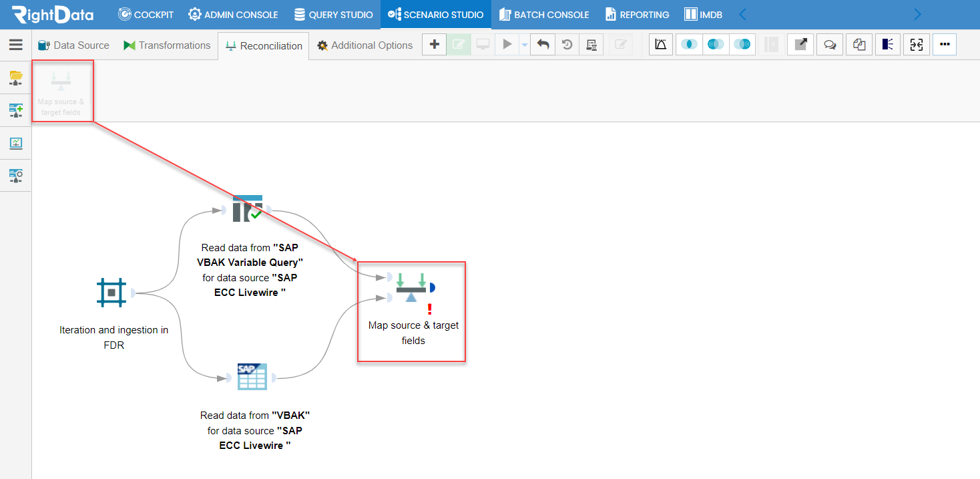980x479 pixels.
Task: Open the scenario settings gear sidebar icon
Action: click(x=16, y=176)
